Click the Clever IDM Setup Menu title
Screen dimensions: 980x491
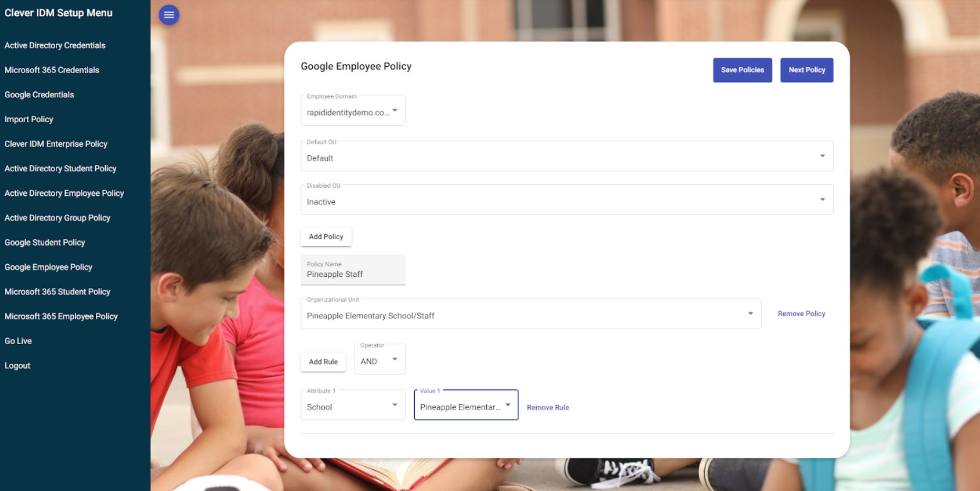coord(58,13)
